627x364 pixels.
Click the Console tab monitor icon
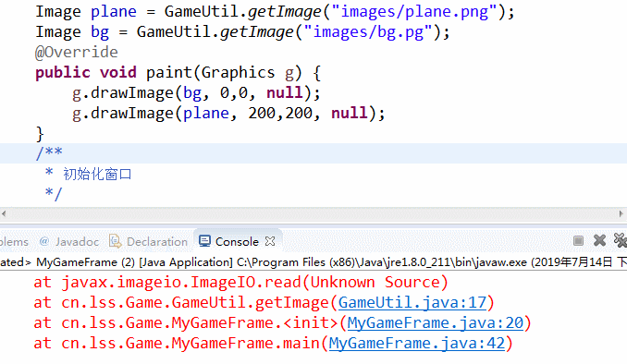pos(204,241)
